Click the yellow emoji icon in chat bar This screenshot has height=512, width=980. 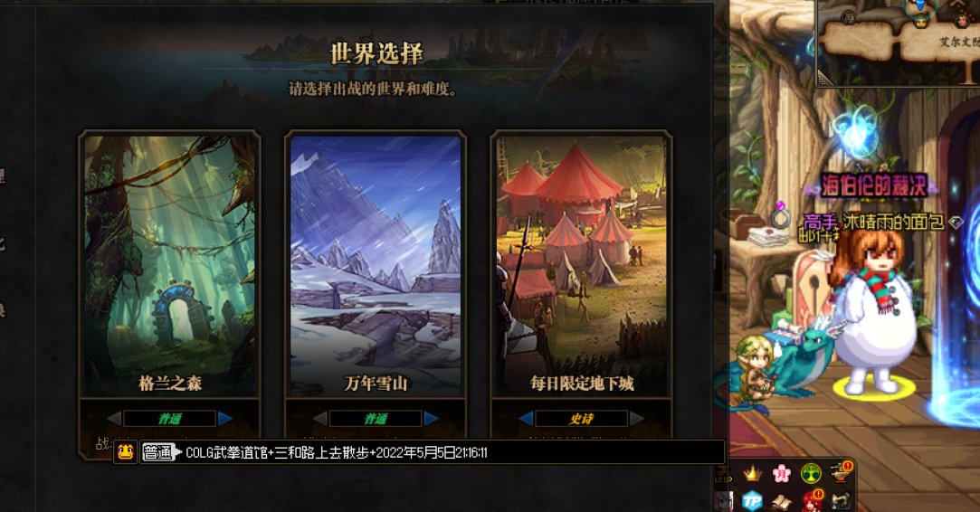click(126, 452)
